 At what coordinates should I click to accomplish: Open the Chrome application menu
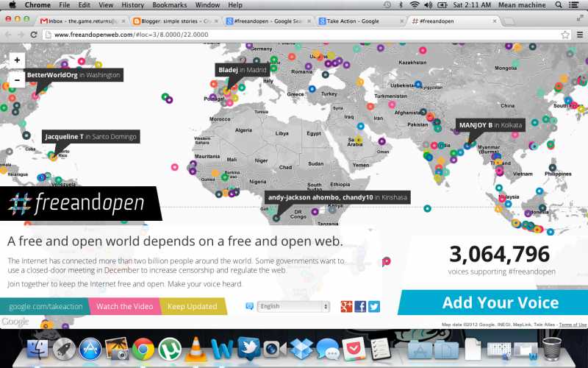point(37,5)
